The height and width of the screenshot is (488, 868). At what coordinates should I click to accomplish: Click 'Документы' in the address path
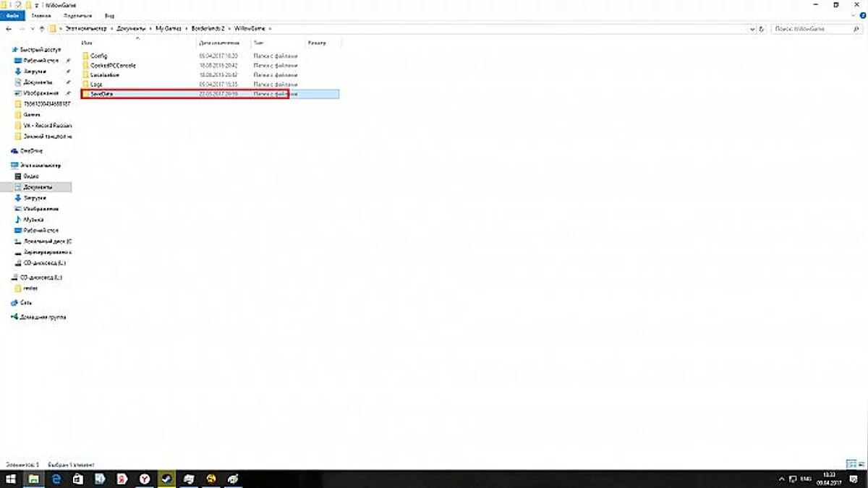pos(130,28)
